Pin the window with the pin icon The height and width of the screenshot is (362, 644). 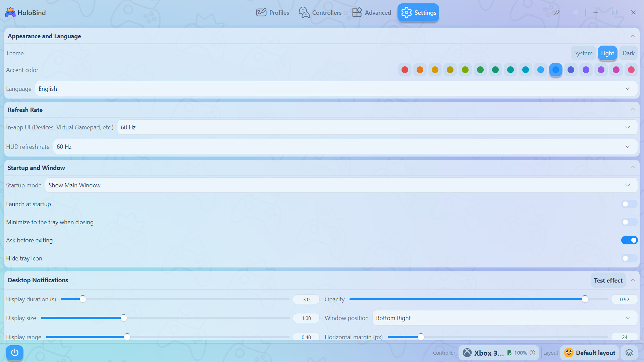[557, 12]
